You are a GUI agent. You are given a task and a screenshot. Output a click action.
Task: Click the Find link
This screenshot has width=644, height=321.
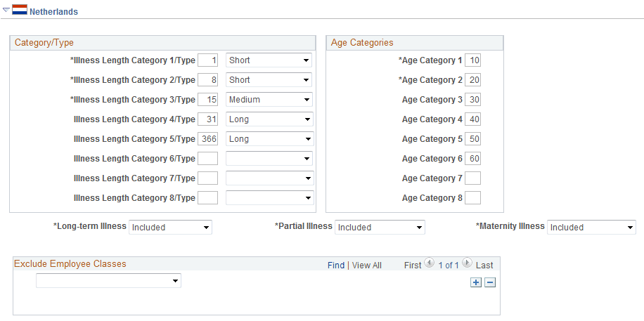coord(336,266)
